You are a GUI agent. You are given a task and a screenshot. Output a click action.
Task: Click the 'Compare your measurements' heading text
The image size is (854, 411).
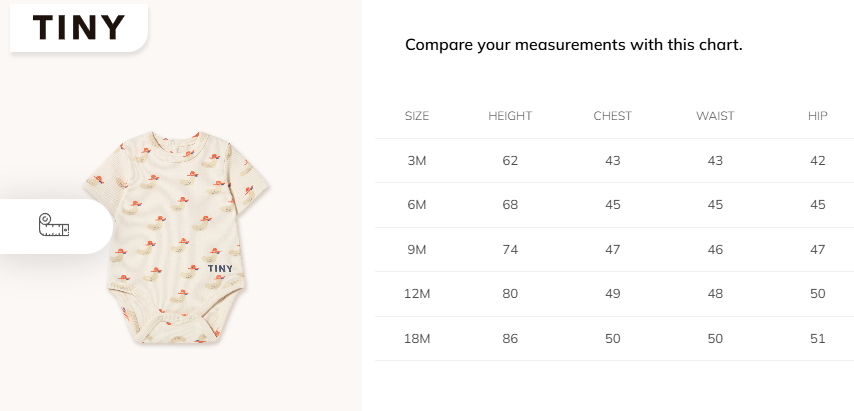pos(573,45)
